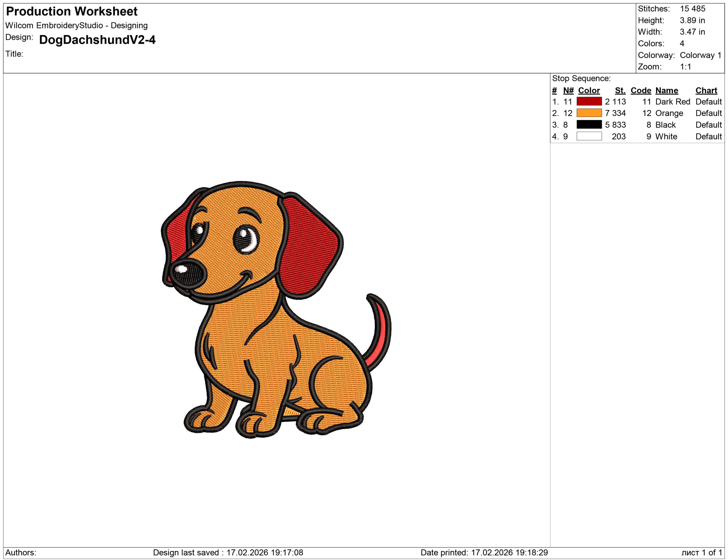The image size is (728, 560).
Task: Click the St. column header
Action: tap(620, 90)
